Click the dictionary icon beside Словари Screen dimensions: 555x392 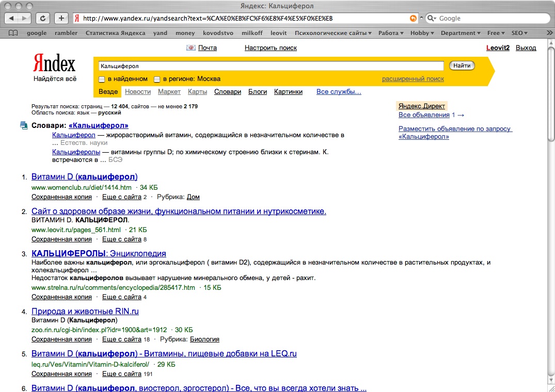click(x=24, y=125)
